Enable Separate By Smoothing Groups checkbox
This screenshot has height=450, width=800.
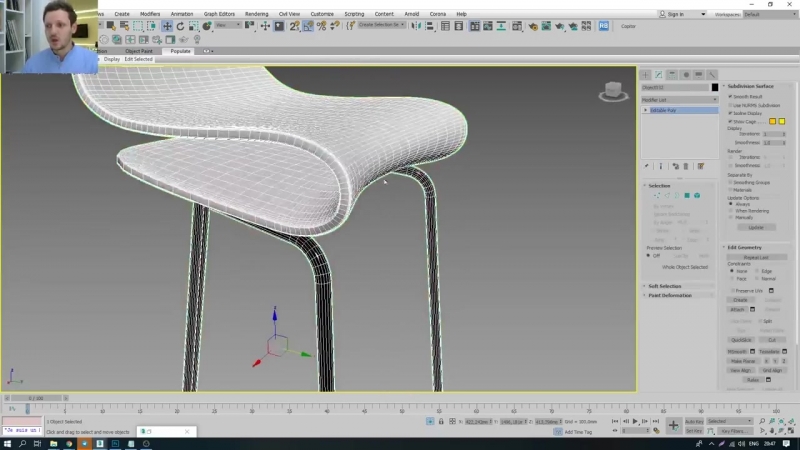[x=730, y=182]
